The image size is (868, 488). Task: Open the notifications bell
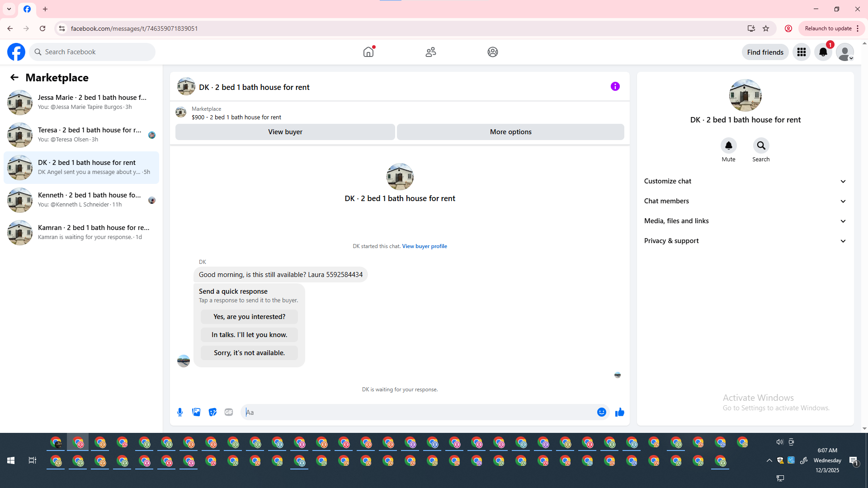click(823, 52)
